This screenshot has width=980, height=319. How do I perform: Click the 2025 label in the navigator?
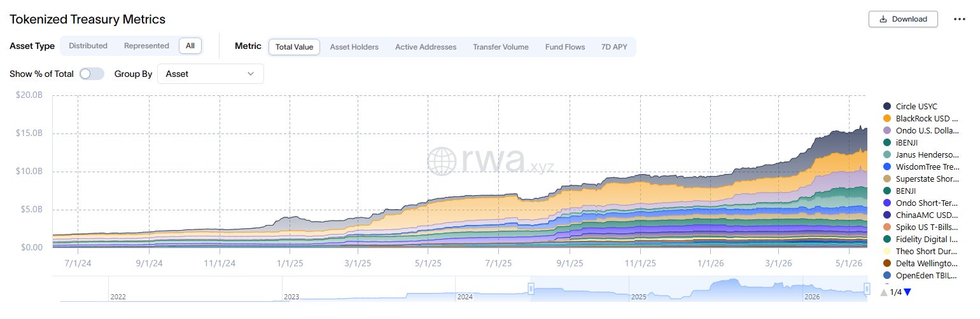(x=639, y=297)
